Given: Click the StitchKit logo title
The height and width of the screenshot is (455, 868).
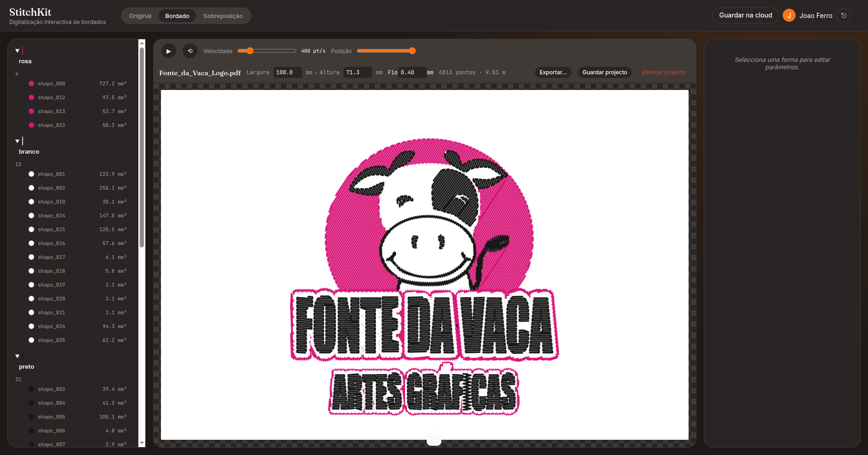Looking at the screenshot, I should coord(30,12).
